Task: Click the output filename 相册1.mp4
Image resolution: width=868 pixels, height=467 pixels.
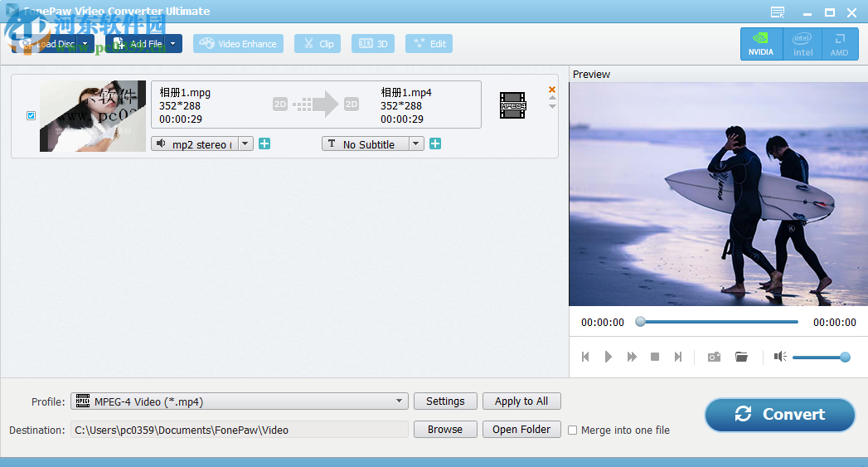Action: tap(405, 93)
